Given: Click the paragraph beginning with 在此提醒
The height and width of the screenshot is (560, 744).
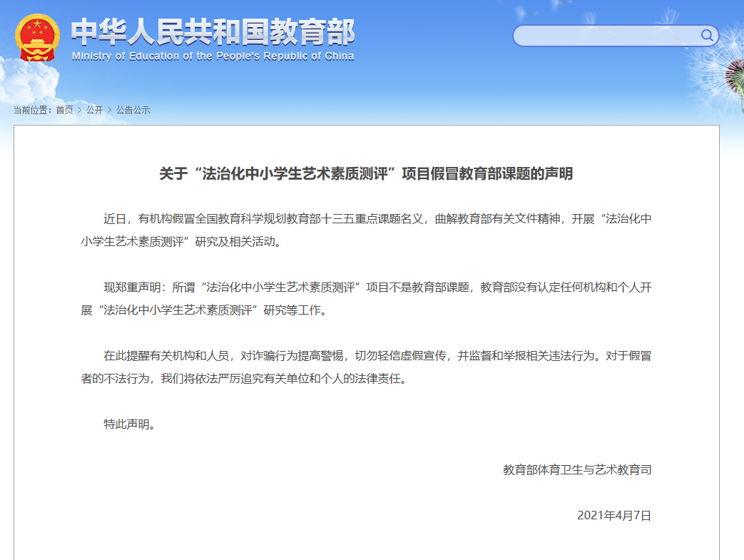Looking at the screenshot, I should 366,367.
